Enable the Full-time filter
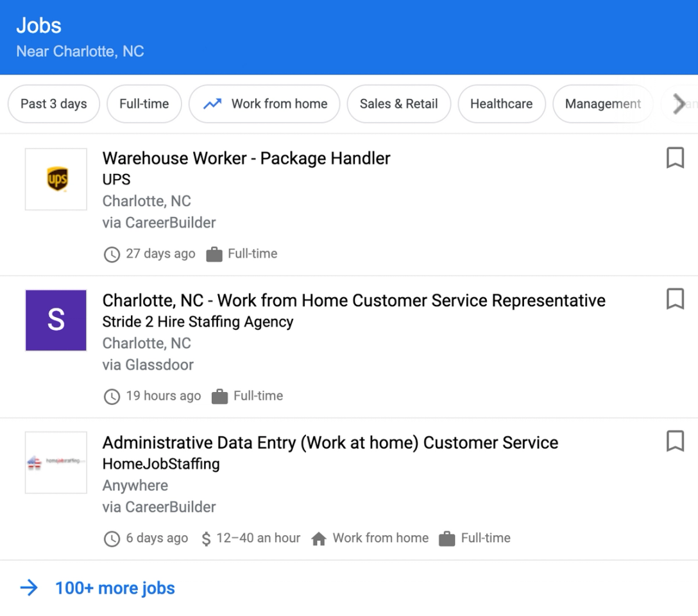Viewport: 698px width, 616px height. (144, 103)
